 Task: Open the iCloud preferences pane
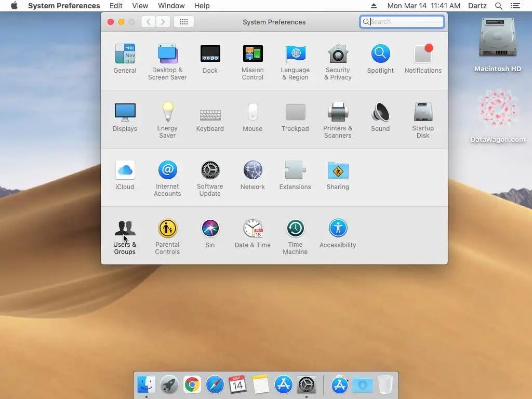(x=125, y=175)
